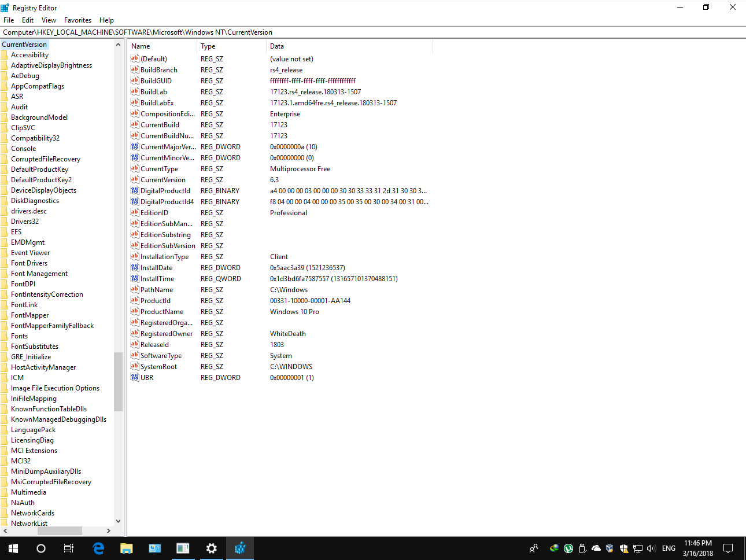The height and width of the screenshot is (560, 746).
Task: Open the Favorites menu
Action: [x=77, y=20]
